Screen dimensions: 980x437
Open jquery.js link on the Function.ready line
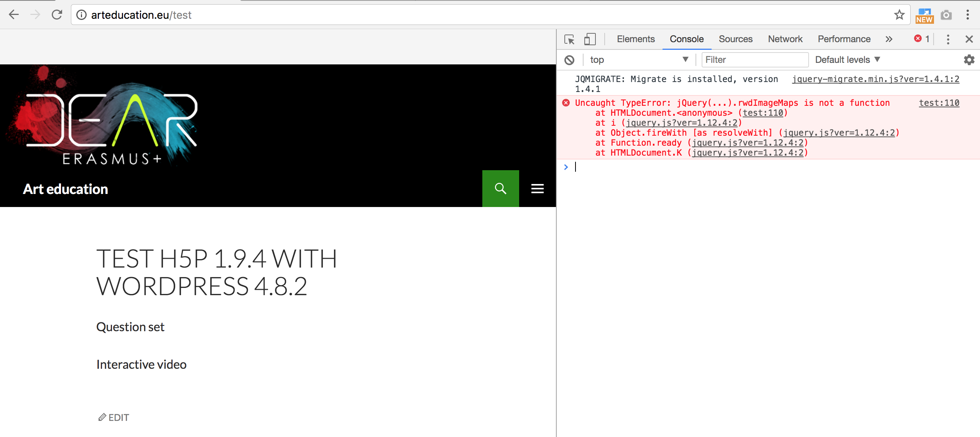pos(748,143)
